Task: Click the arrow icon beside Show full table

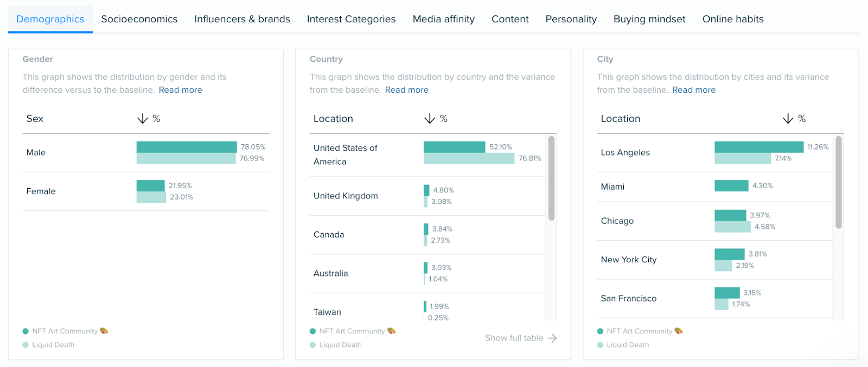Action: click(552, 338)
